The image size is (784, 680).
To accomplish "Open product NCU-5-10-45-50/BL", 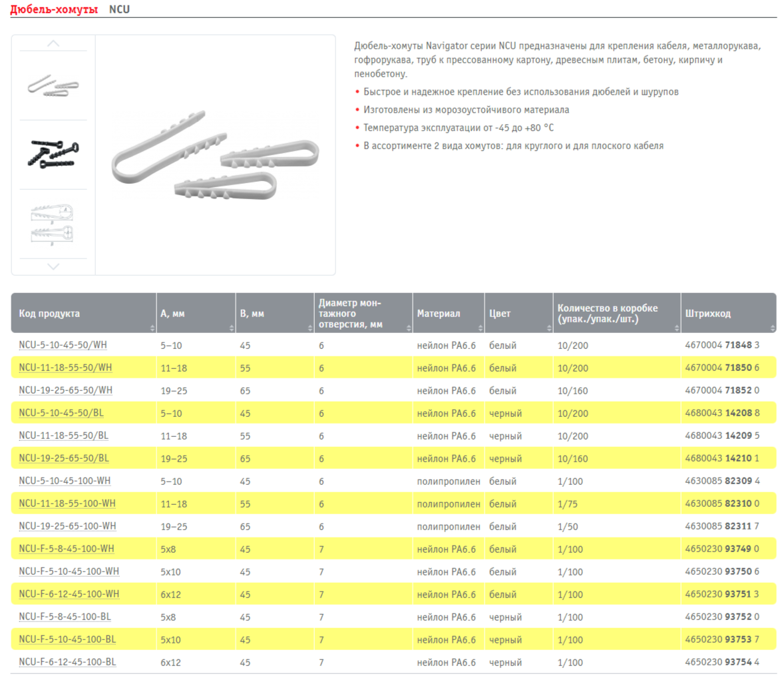I will 61,414.
